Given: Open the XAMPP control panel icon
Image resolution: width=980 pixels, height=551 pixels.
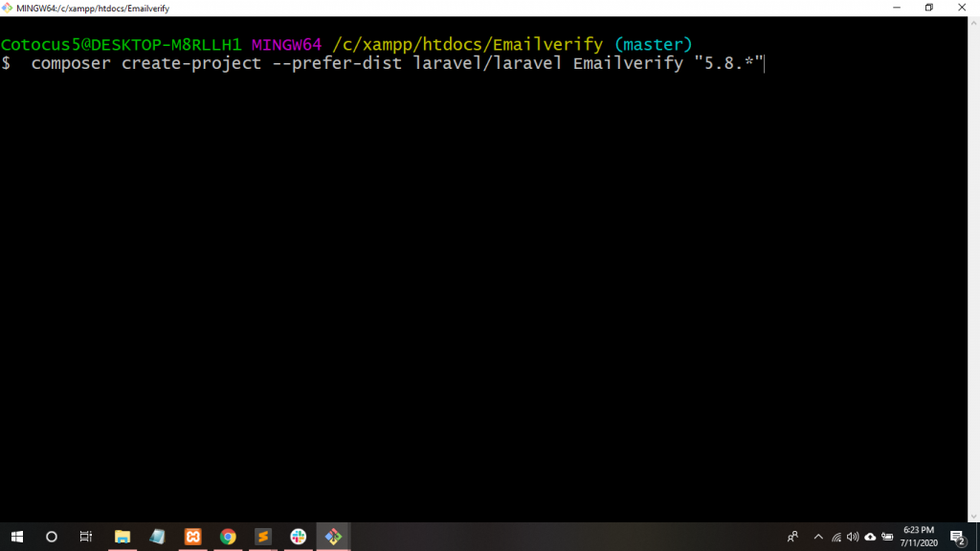Looking at the screenshot, I should click(x=192, y=537).
